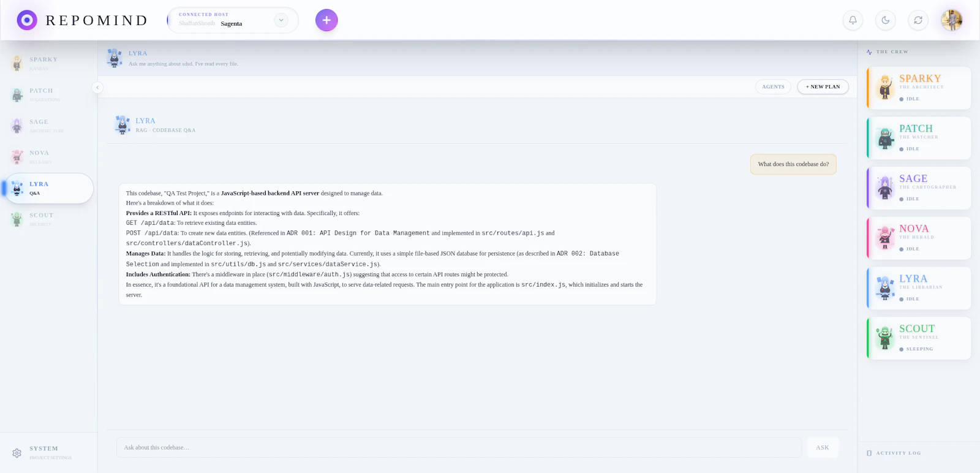Screen dimensions: 980x473
Task: Click the Ask button
Action: click(x=823, y=448)
